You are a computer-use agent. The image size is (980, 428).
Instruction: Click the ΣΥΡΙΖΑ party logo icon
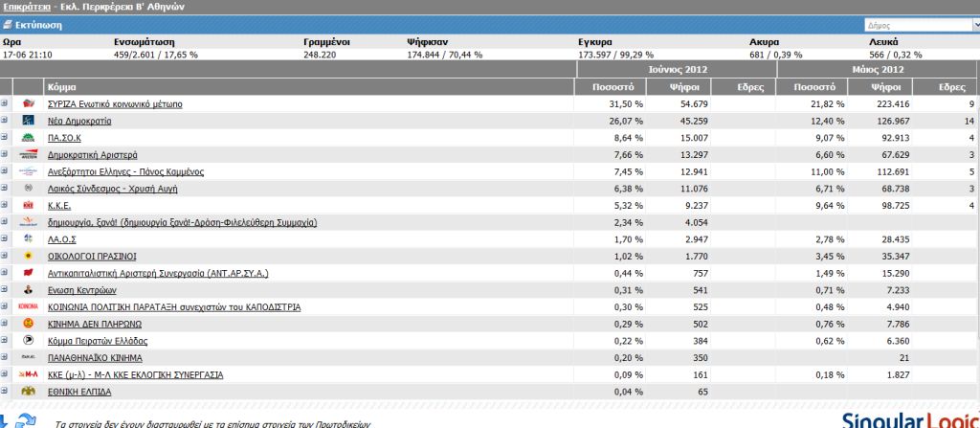29,103
